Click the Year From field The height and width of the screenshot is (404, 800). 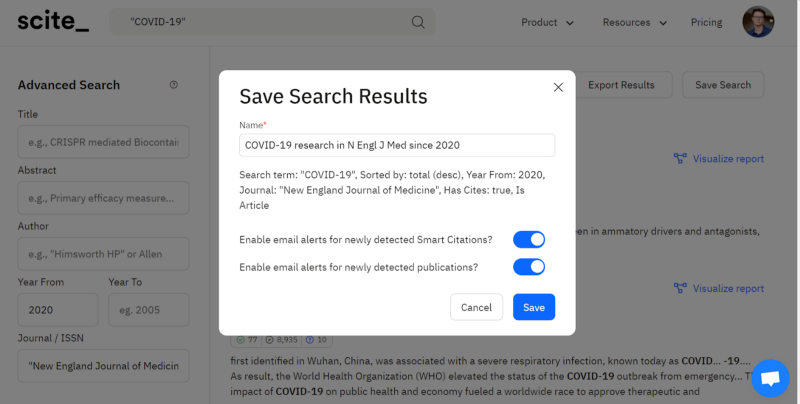coord(57,310)
